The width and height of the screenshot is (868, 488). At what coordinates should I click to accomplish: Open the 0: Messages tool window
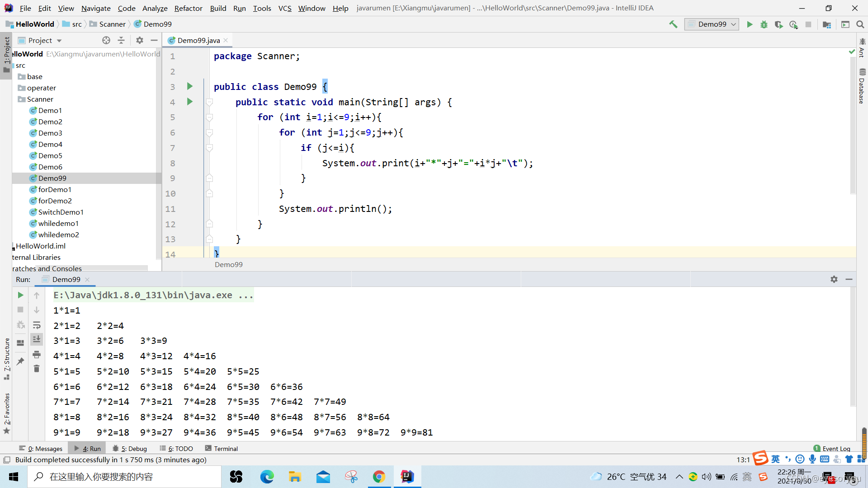[x=41, y=448]
